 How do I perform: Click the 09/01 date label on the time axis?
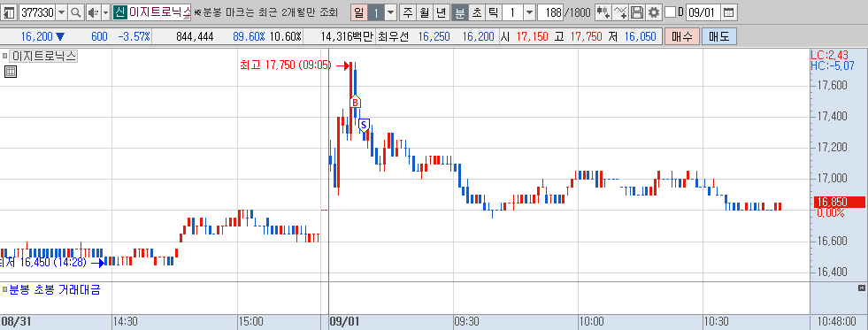pyautogui.click(x=344, y=321)
